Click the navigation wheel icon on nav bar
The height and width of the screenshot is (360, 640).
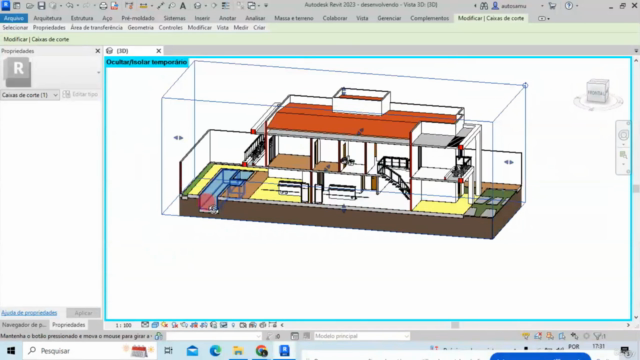[623, 135]
